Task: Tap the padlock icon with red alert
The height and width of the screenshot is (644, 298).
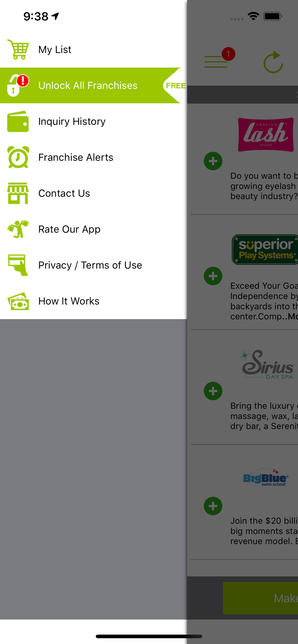Action: [18, 85]
